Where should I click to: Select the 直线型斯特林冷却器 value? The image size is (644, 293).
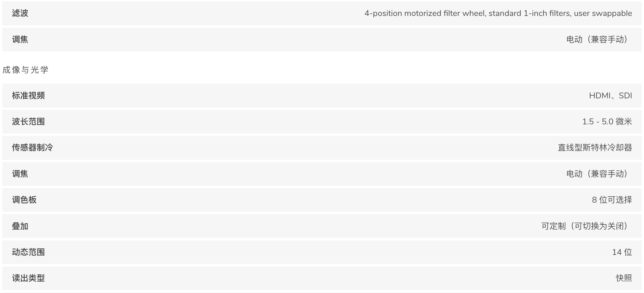point(595,147)
